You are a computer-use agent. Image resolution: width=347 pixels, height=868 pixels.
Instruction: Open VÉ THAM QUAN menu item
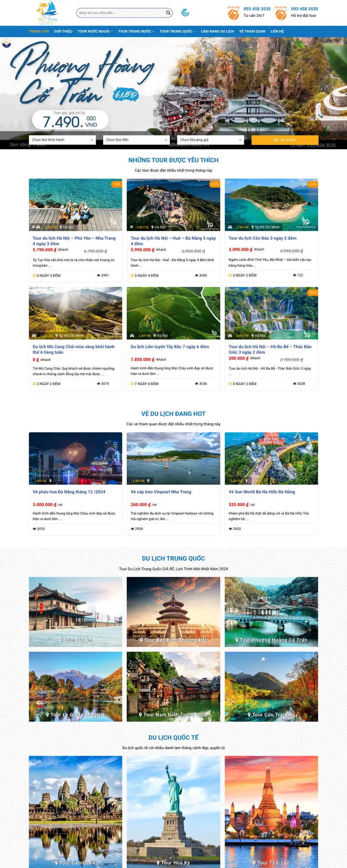(252, 31)
